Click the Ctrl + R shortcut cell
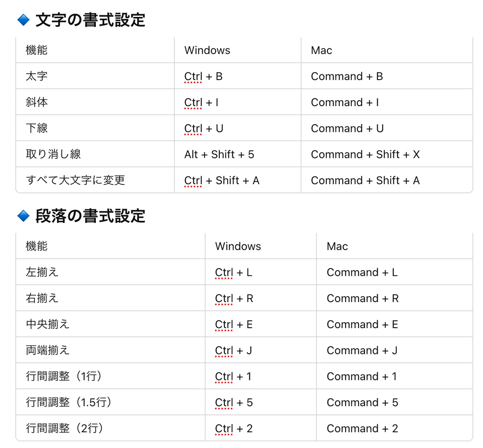This screenshot has width=483, height=448. [x=261, y=298]
